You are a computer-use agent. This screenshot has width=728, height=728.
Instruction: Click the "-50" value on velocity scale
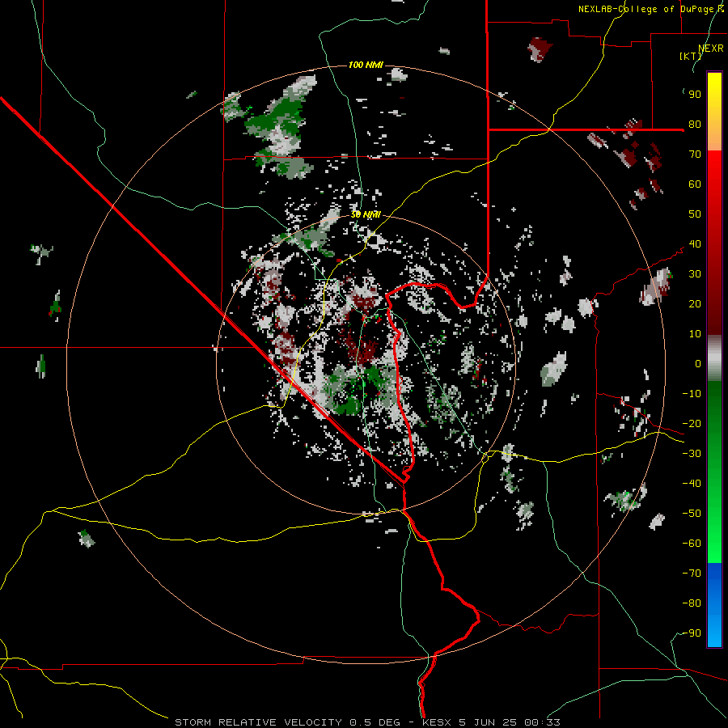point(692,514)
